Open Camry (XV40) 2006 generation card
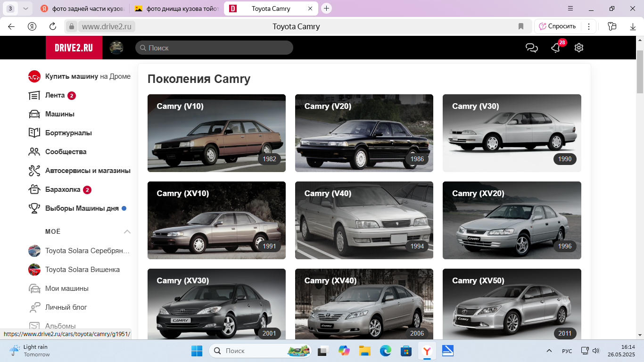This screenshot has width=644, height=362. click(x=364, y=304)
